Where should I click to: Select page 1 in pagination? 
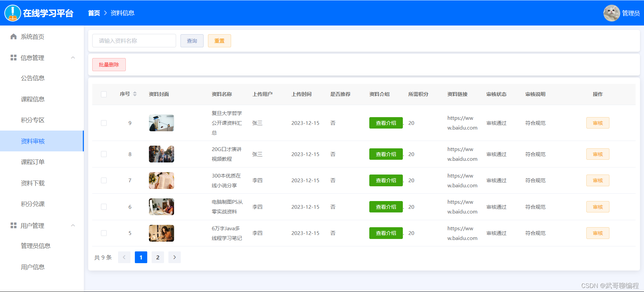pos(141,257)
